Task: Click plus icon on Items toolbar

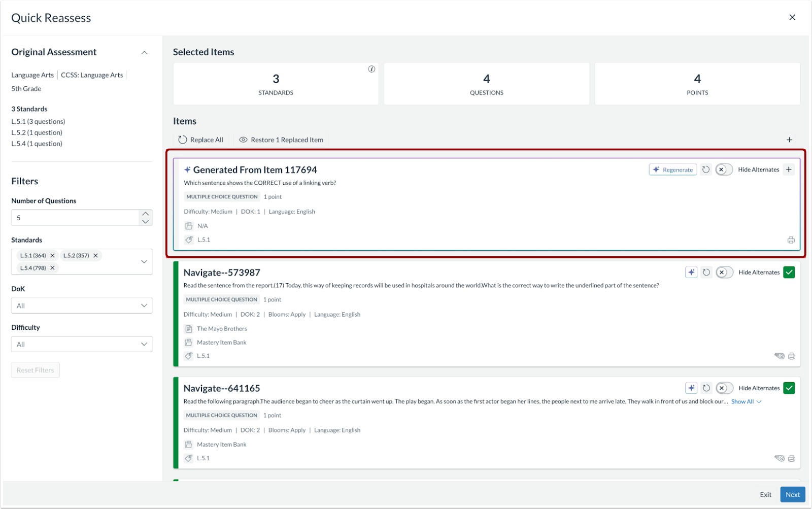Action: [x=789, y=140]
